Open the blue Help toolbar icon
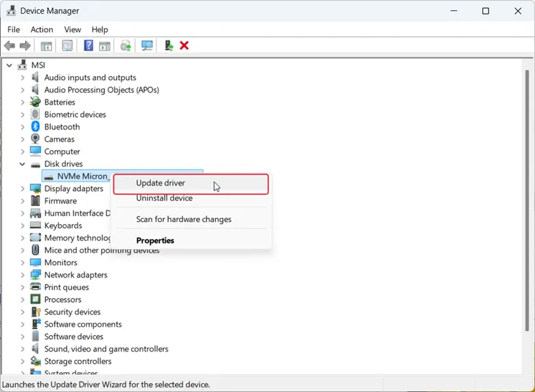Screen dimensions: 535x392 [x=88, y=45]
